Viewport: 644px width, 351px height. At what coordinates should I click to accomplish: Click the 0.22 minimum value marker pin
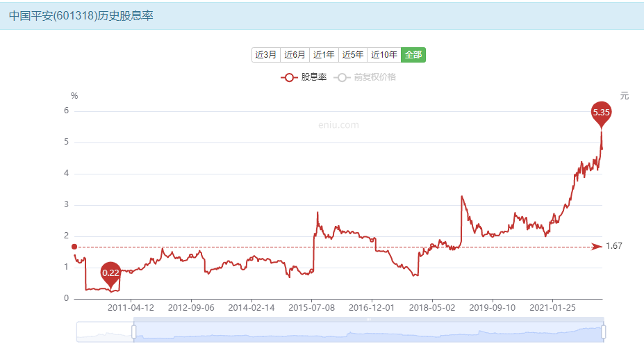click(x=110, y=274)
